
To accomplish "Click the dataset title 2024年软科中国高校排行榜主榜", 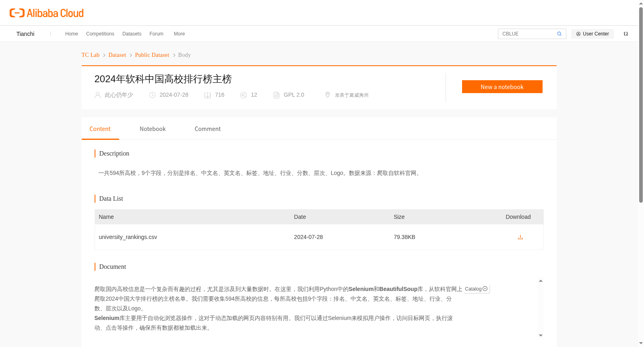I will (163, 79).
